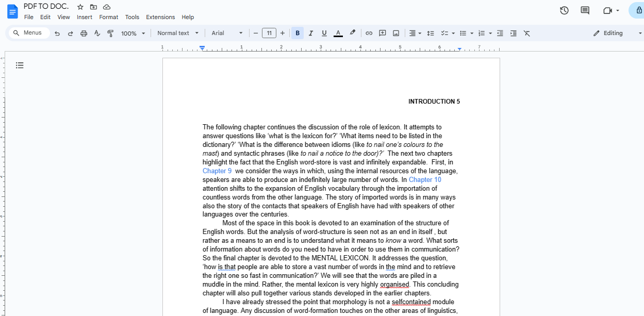Insert a numbered list
The height and width of the screenshot is (316, 644).
tap(482, 33)
